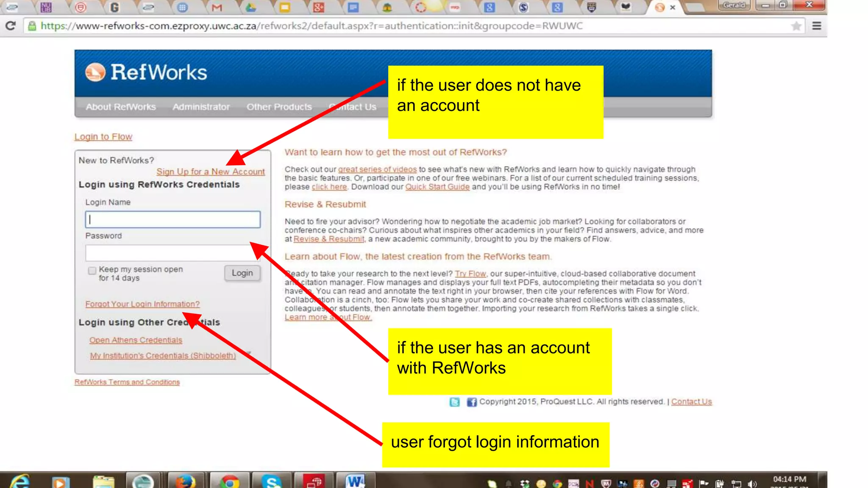Focus the Password field
Screen dimensions: 868x488
pyautogui.click(x=173, y=253)
